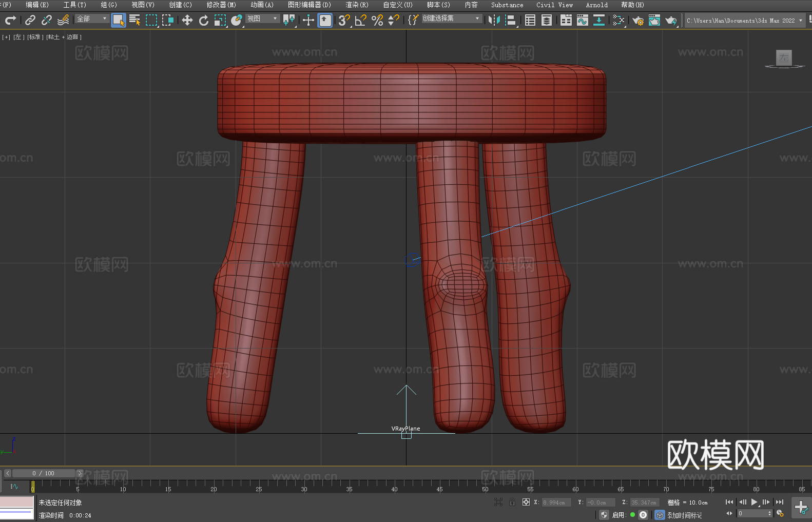Screen dimensions: 812x522
Task: Click the pink MAXScript listener area
Action: pyautogui.click(x=17, y=502)
